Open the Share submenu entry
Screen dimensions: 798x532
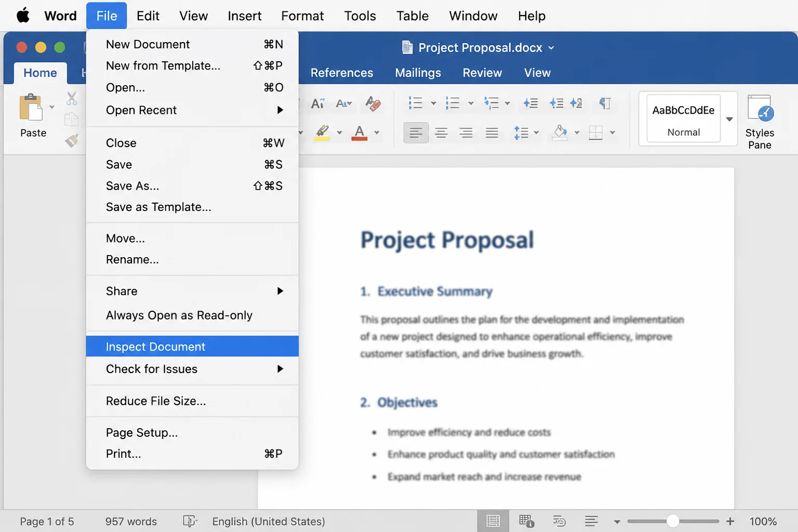pos(192,291)
